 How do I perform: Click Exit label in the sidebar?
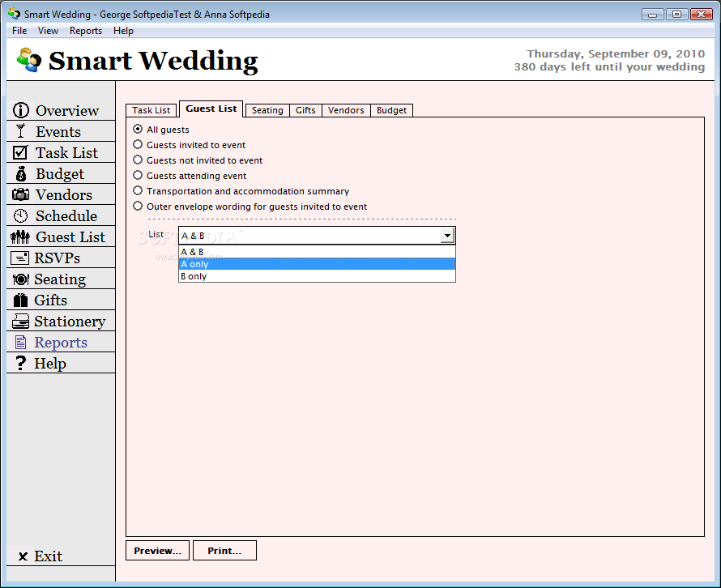pyautogui.click(x=48, y=556)
